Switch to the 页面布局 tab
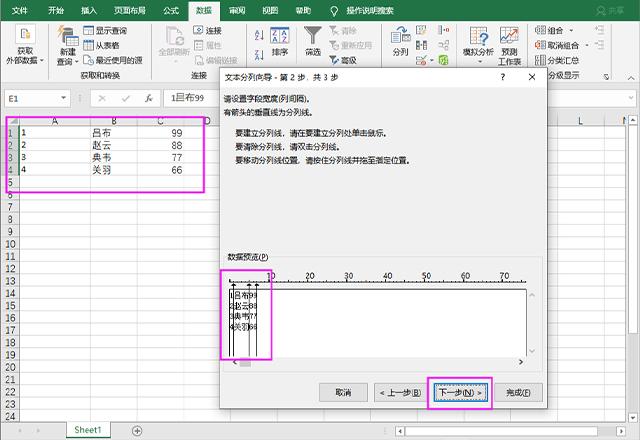Image resolution: width=640 pixels, height=440 pixels. pyautogui.click(x=129, y=11)
